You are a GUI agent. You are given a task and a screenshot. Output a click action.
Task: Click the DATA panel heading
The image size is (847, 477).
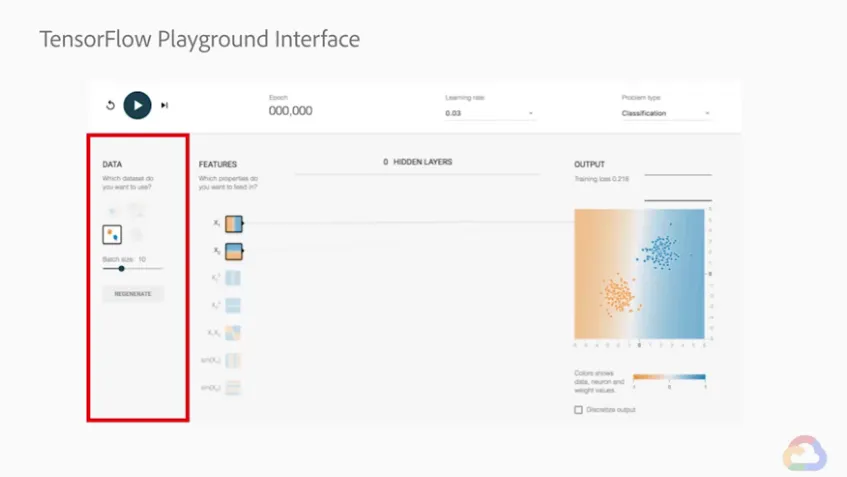(x=112, y=164)
